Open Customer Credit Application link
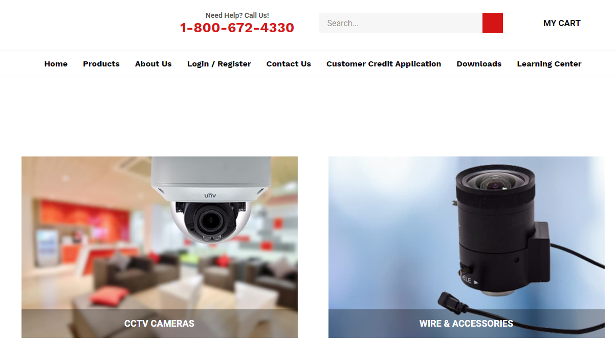Screen dimensions: 616x364 click(384, 64)
